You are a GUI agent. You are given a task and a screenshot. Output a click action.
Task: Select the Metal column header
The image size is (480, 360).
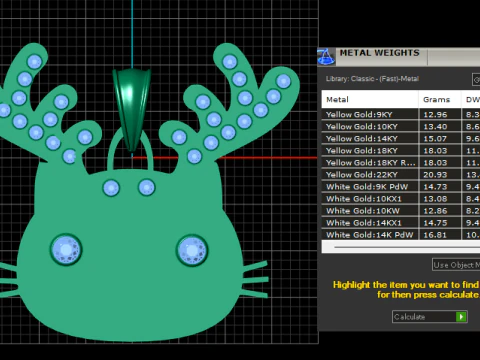370,99
